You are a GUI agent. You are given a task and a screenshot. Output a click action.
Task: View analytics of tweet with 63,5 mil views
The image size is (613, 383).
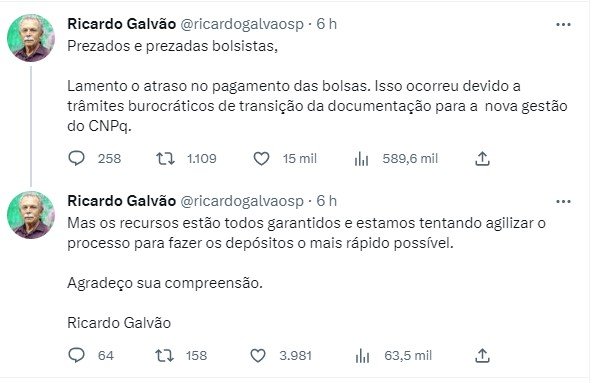362,356
